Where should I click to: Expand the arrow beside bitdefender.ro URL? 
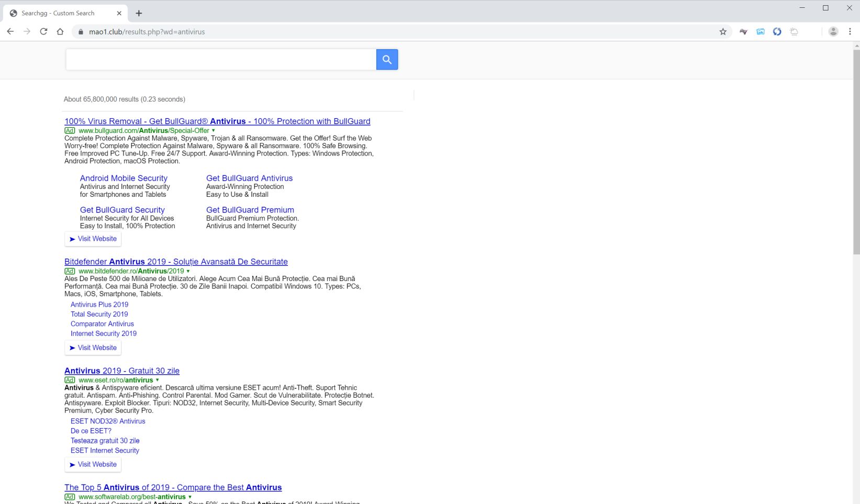pos(188,271)
